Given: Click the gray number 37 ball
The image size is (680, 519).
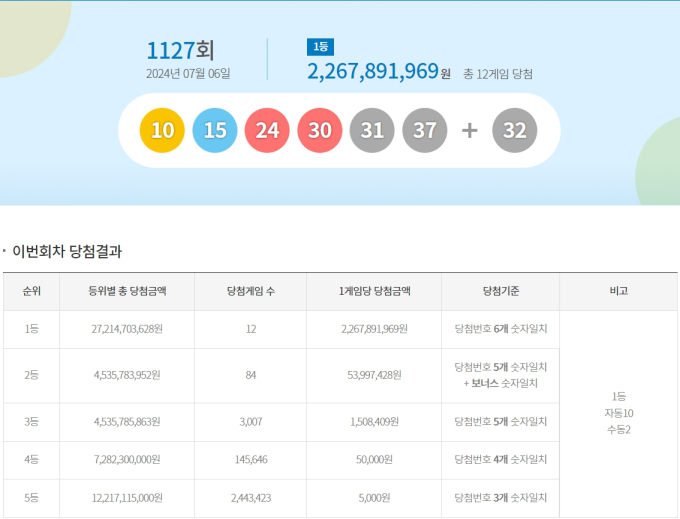Looking at the screenshot, I should pos(425,130).
